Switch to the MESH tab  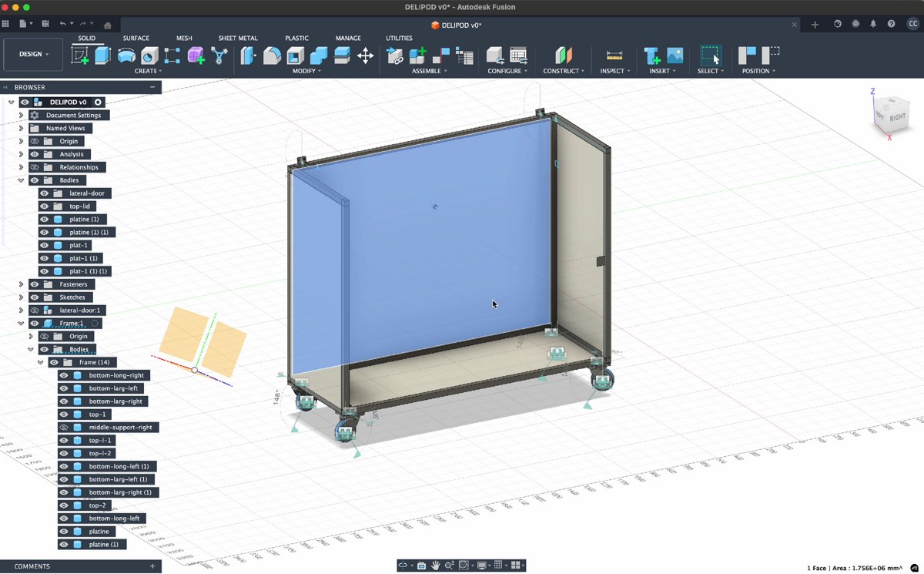(184, 38)
